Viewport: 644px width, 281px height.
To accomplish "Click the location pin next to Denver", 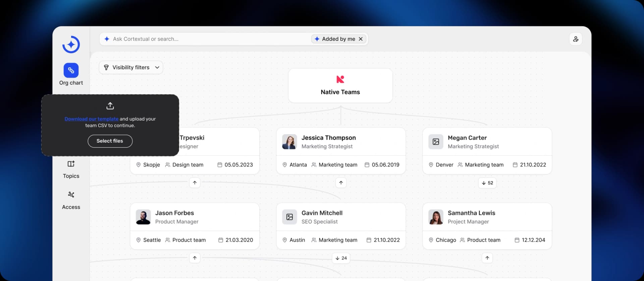I will [x=431, y=165].
